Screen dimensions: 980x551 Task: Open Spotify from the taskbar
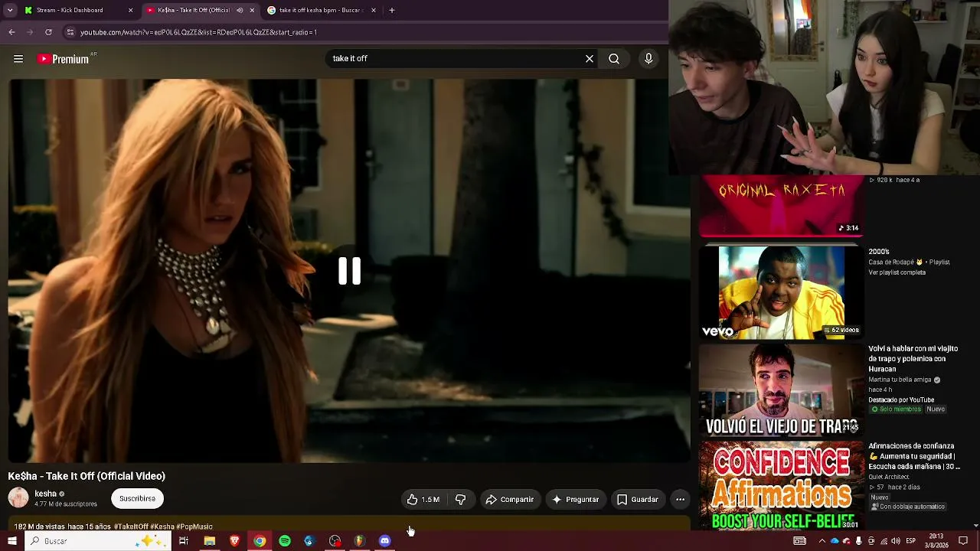click(x=285, y=541)
